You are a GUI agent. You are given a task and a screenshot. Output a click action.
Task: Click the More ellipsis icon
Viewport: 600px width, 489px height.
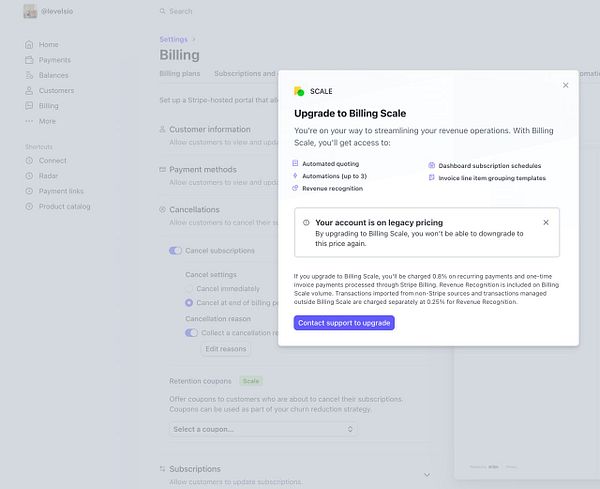29,121
